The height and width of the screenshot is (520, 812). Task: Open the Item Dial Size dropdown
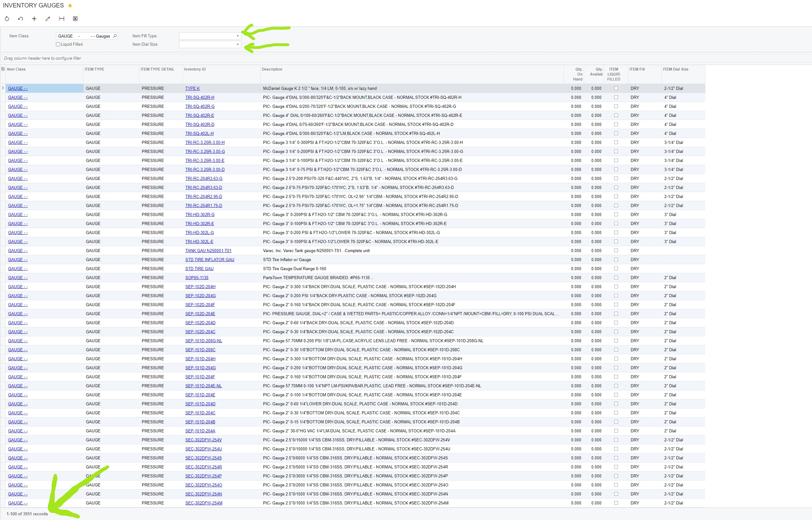[x=238, y=44]
